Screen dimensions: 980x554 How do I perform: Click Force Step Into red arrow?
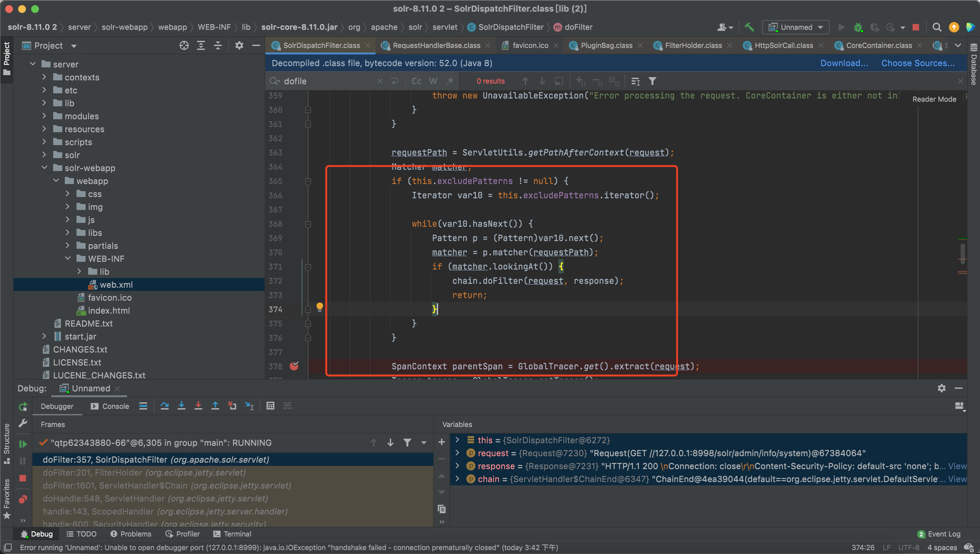(198, 406)
